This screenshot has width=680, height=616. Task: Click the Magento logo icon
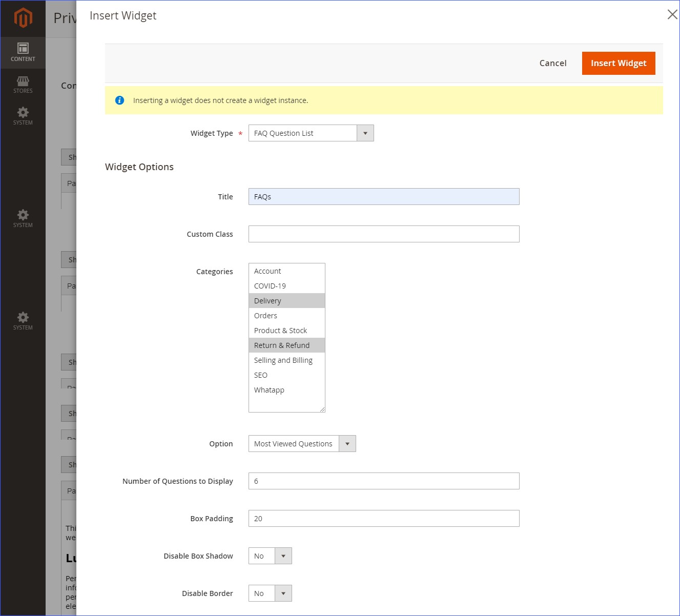23,17
